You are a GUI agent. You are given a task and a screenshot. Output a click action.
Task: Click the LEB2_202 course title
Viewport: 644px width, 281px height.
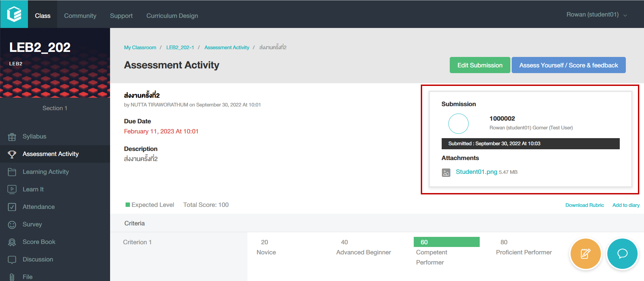(x=40, y=48)
